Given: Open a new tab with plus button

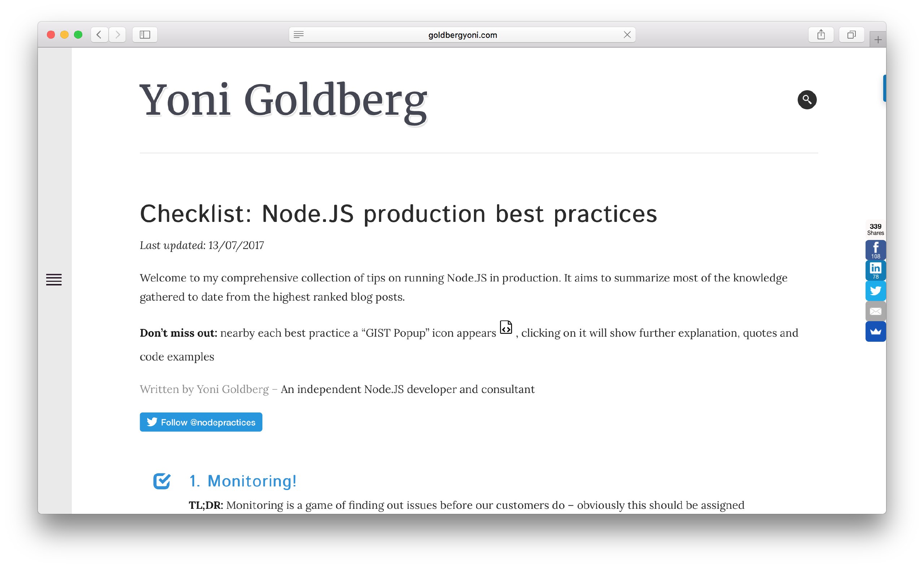Looking at the screenshot, I should (877, 39).
